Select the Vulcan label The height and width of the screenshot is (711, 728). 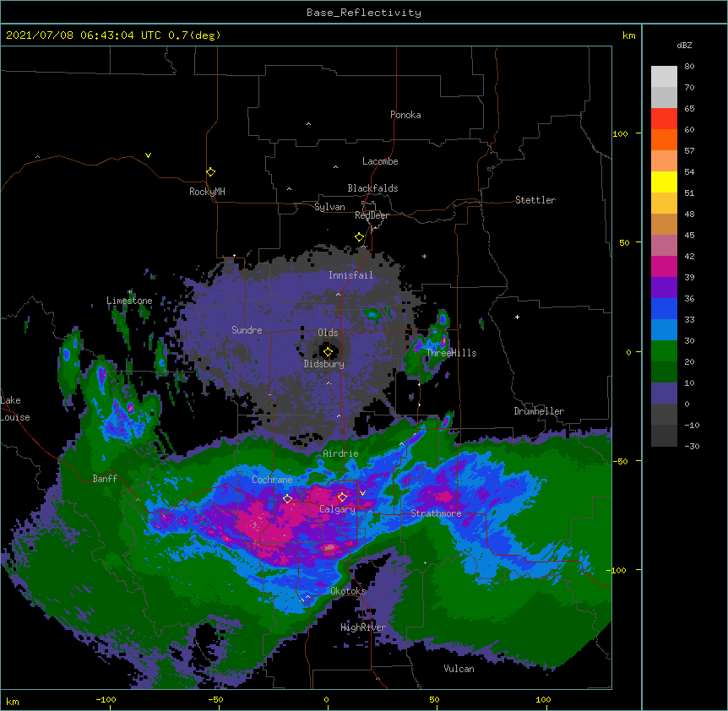point(459,668)
